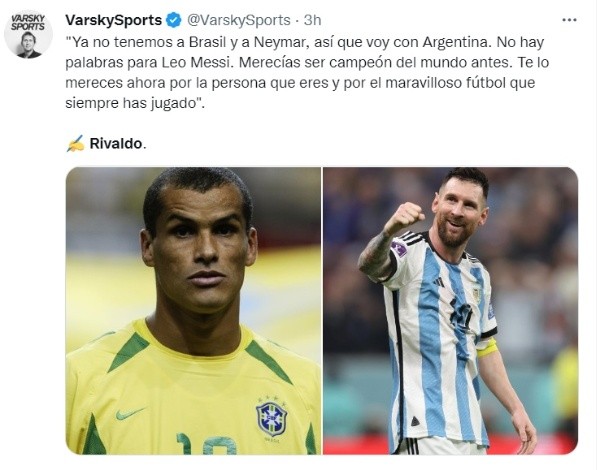Viewport: 600px width, 470px height.
Task: Click the tweet line 'siempre has jugado'
Action: pos(135,103)
